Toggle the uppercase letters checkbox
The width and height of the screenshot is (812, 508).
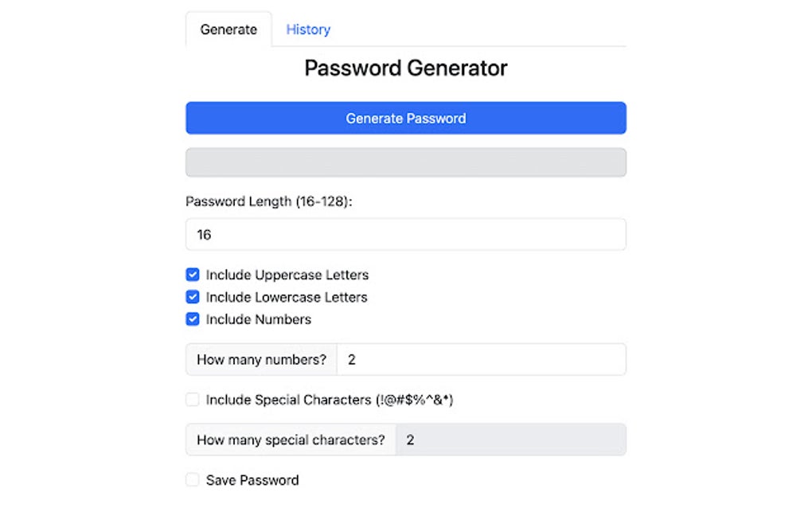pyautogui.click(x=192, y=274)
